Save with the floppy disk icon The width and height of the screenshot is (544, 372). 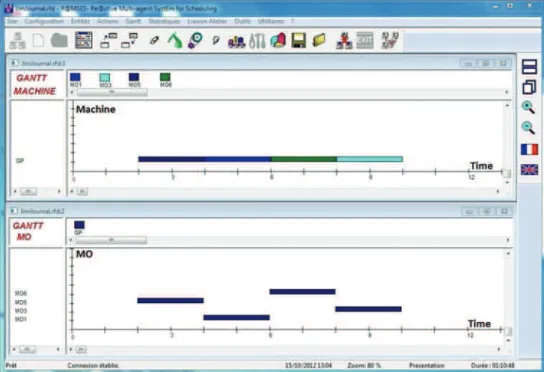[x=298, y=40]
